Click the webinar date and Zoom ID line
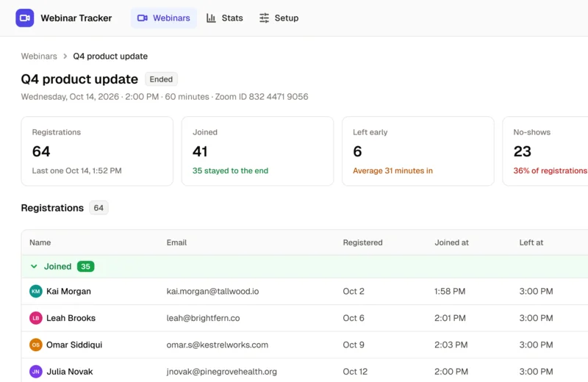The width and height of the screenshot is (588, 382). 165,97
